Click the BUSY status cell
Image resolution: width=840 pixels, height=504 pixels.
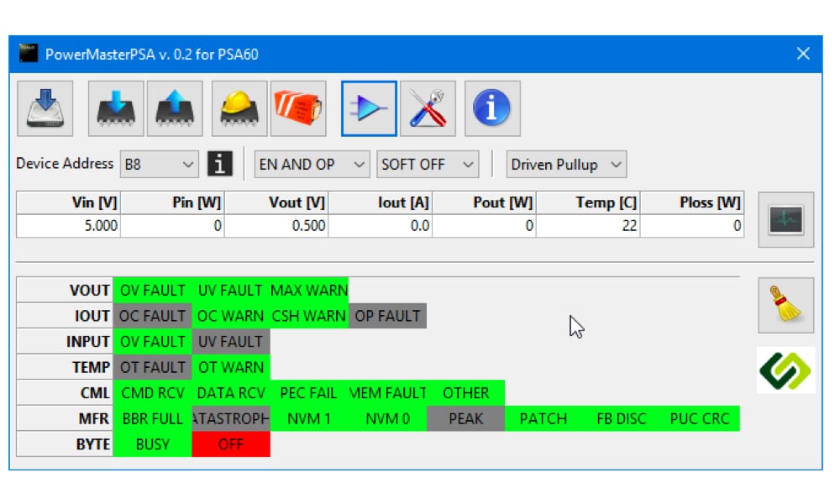click(152, 444)
